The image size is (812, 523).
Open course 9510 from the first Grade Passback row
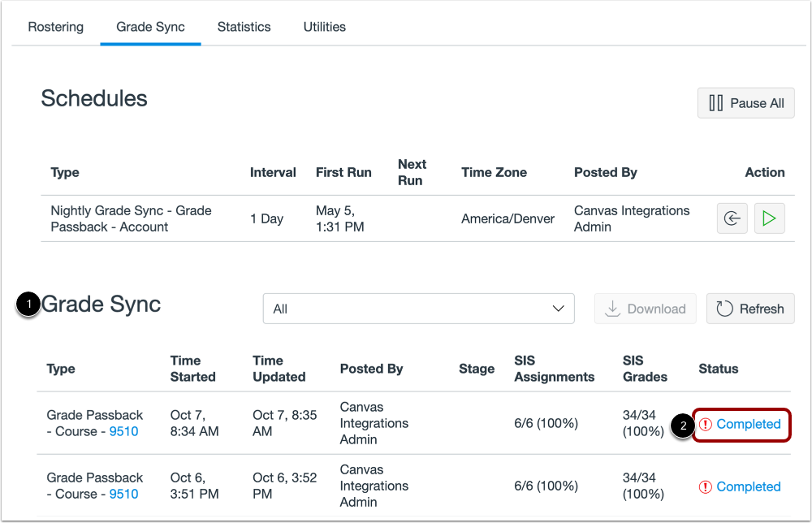pos(123,431)
